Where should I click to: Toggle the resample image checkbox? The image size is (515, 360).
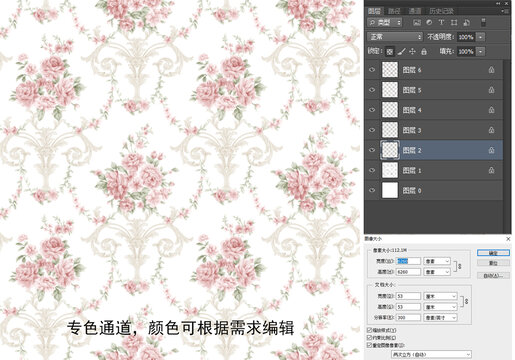pos(369,345)
